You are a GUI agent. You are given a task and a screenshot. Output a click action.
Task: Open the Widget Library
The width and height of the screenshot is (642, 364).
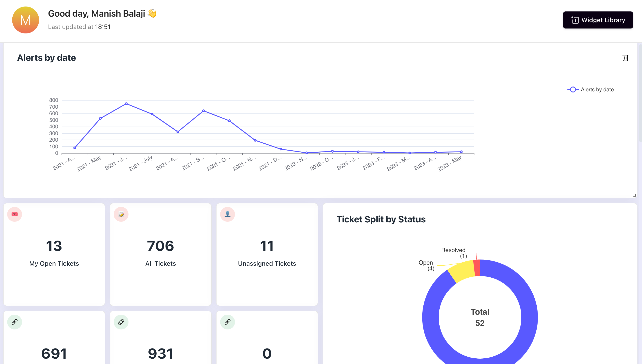598,20
